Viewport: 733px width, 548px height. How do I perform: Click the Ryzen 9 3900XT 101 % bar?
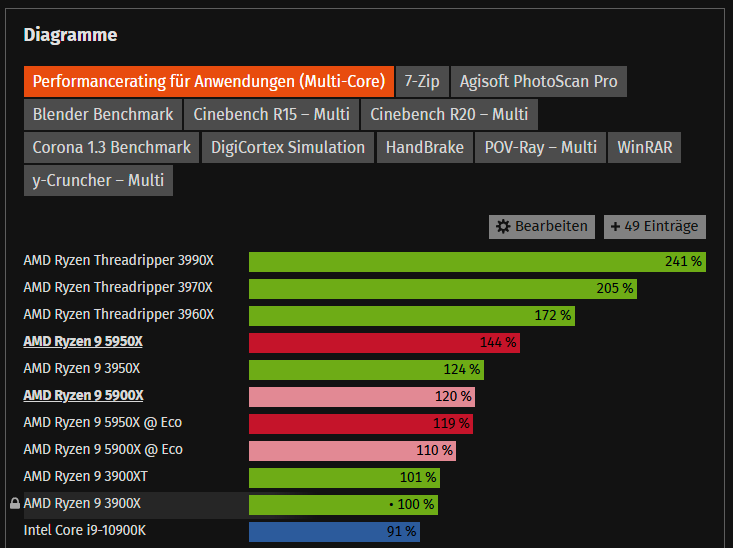point(344,478)
